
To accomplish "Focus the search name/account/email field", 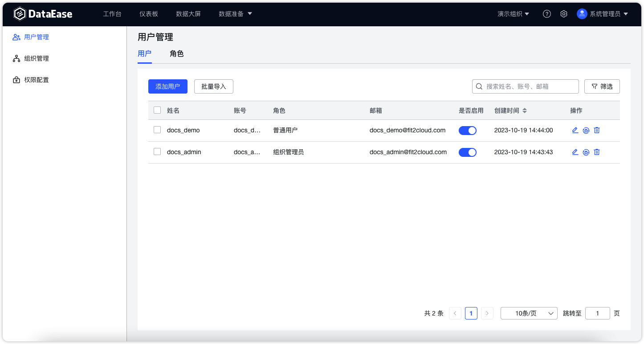I will [526, 86].
